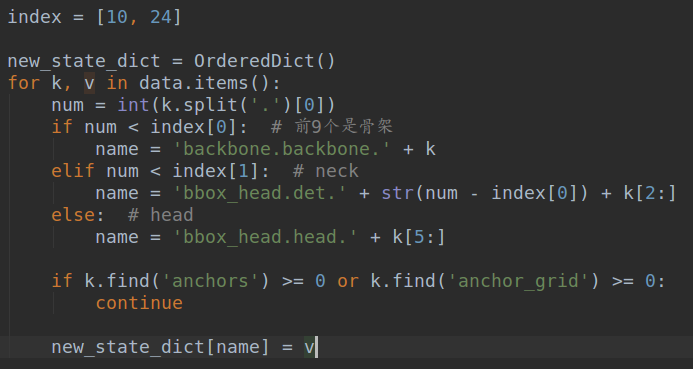Click the number 24 in the index list
Screen dimensions: 693x369
(x=160, y=17)
